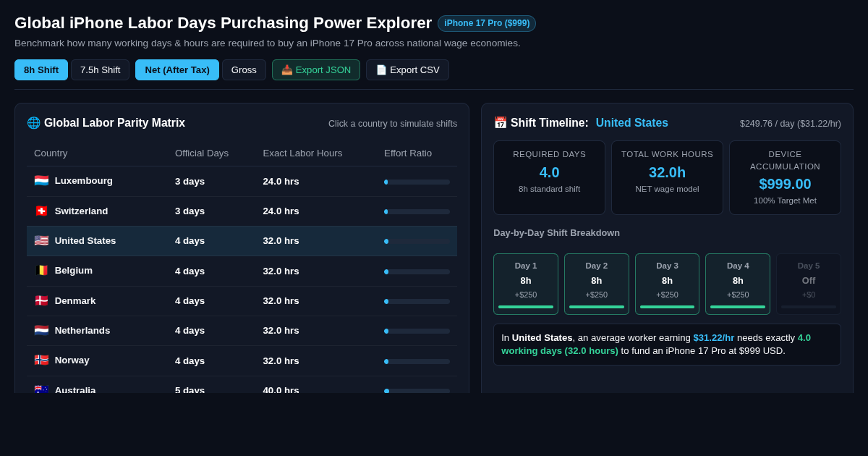Click Switzerland's effort ratio bar
This screenshot has height=456, width=868.
[417, 211]
